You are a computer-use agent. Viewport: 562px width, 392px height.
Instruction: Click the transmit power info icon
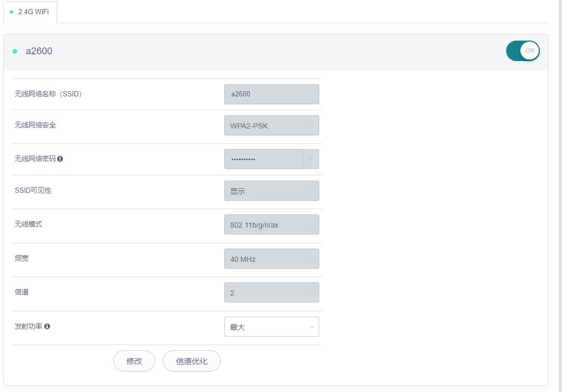click(x=47, y=327)
